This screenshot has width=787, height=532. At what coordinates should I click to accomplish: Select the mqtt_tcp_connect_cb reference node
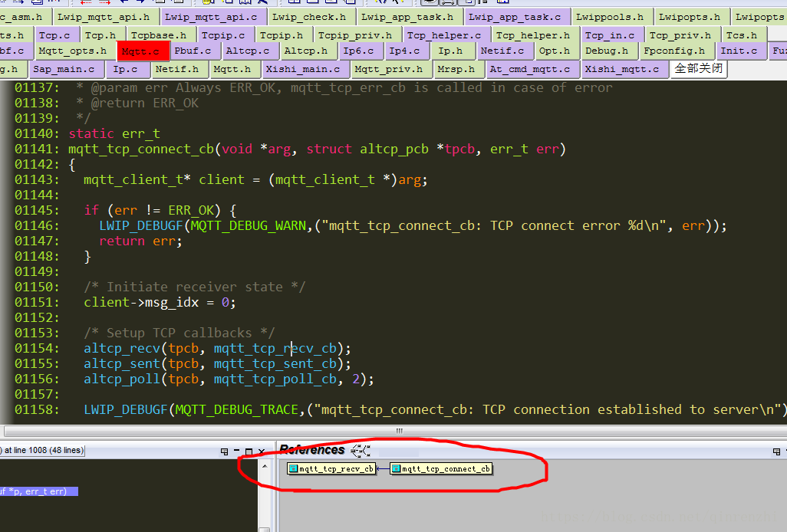click(441, 469)
